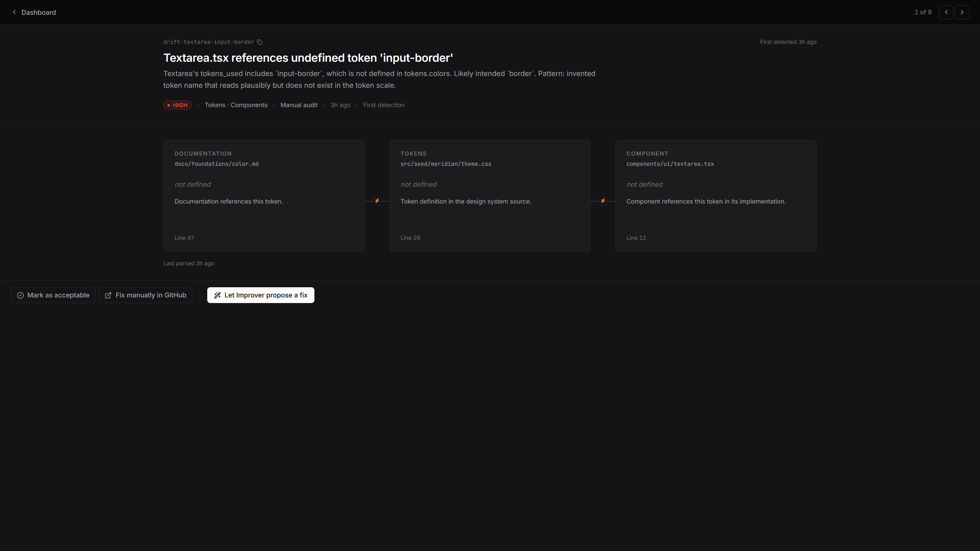
Task: Mark this drift as acceptable
Action: (x=53, y=295)
